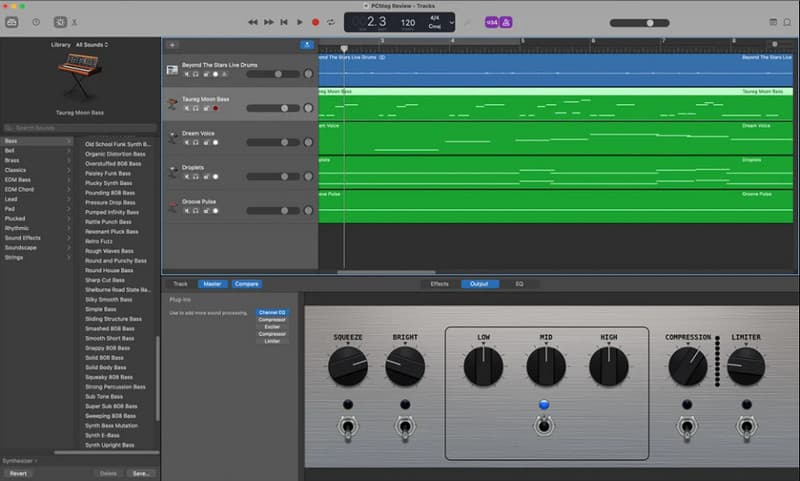800x481 pixels.
Task: Toggle the Cycle loop button
Action: [x=330, y=21]
